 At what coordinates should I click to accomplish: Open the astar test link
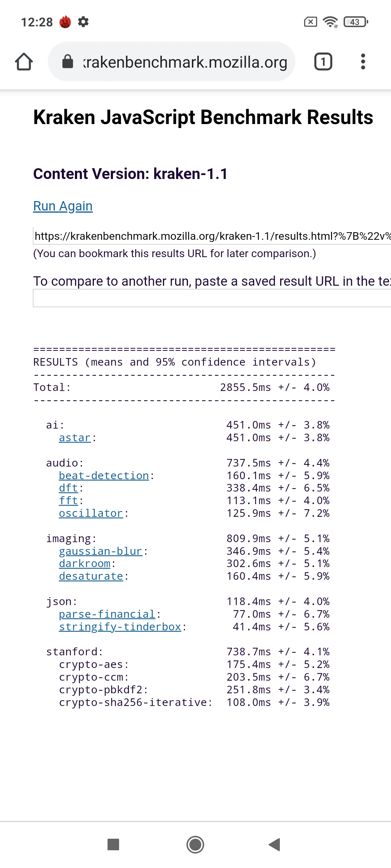coord(75,438)
